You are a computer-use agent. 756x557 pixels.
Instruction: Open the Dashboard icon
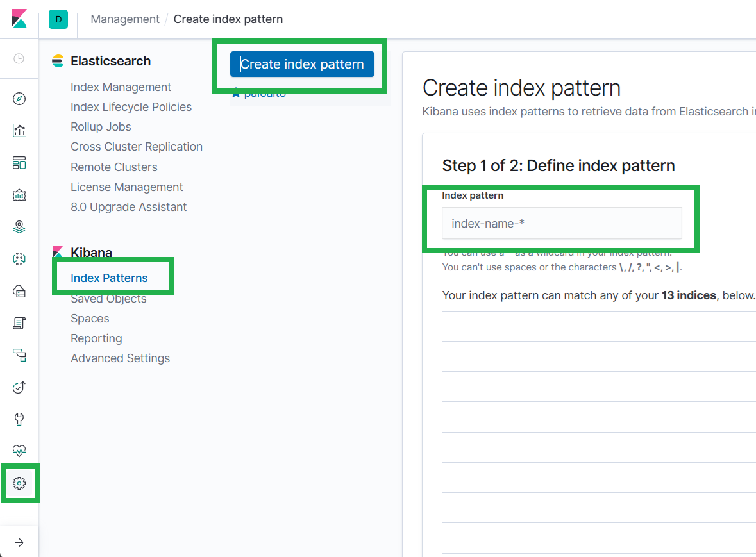(19, 163)
